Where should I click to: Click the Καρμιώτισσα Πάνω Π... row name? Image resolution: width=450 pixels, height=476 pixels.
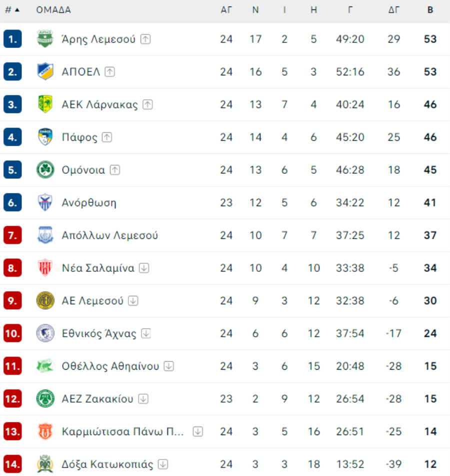pos(123,432)
